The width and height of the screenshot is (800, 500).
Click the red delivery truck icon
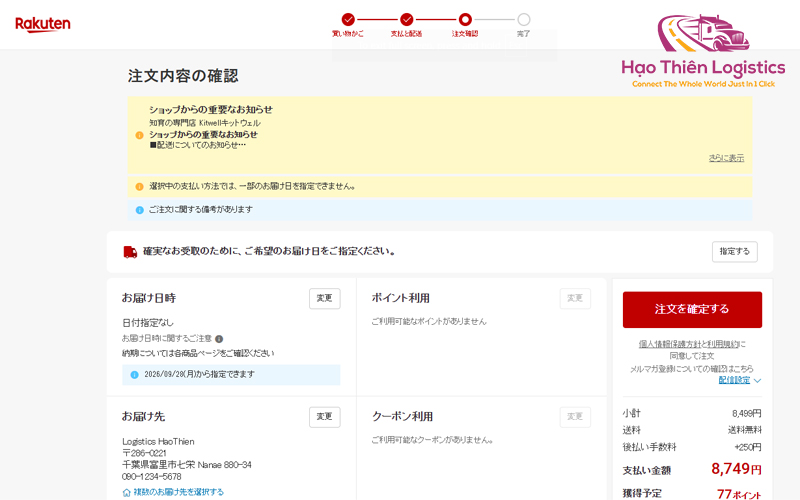point(130,252)
